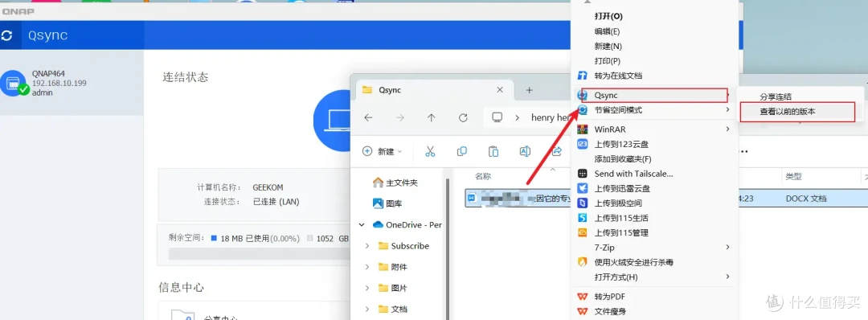Expand the WinRAR submenu
The height and width of the screenshot is (320, 868).
pos(727,129)
